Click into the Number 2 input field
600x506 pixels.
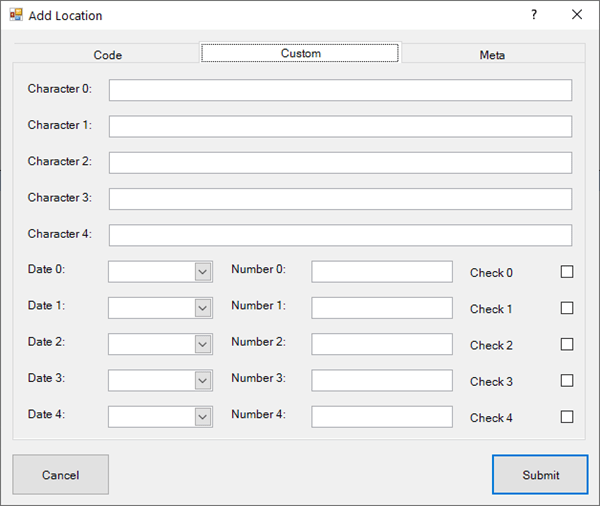[x=381, y=344]
